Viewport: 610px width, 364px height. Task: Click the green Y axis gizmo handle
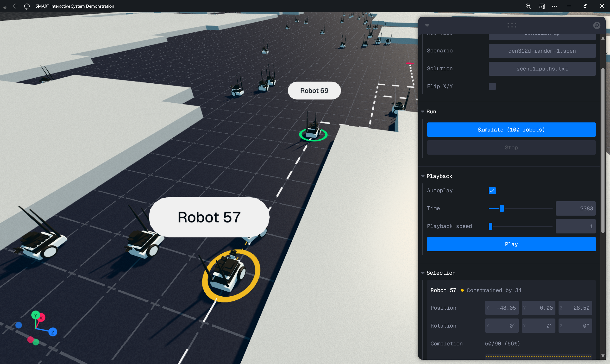coord(36,315)
